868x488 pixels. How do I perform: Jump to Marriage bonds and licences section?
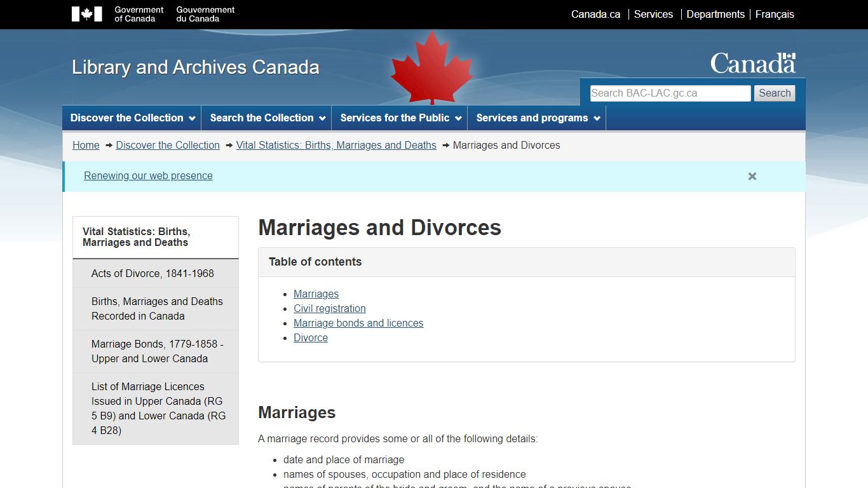(x=358, y=323)
